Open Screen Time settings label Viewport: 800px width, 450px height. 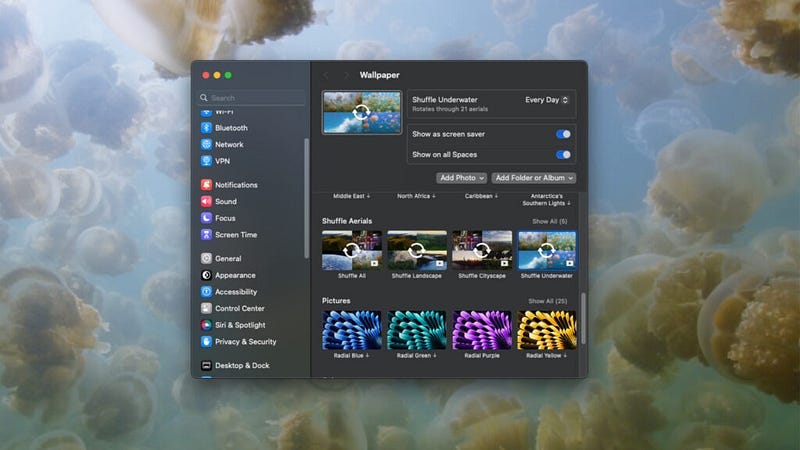(x=236, y=235)
